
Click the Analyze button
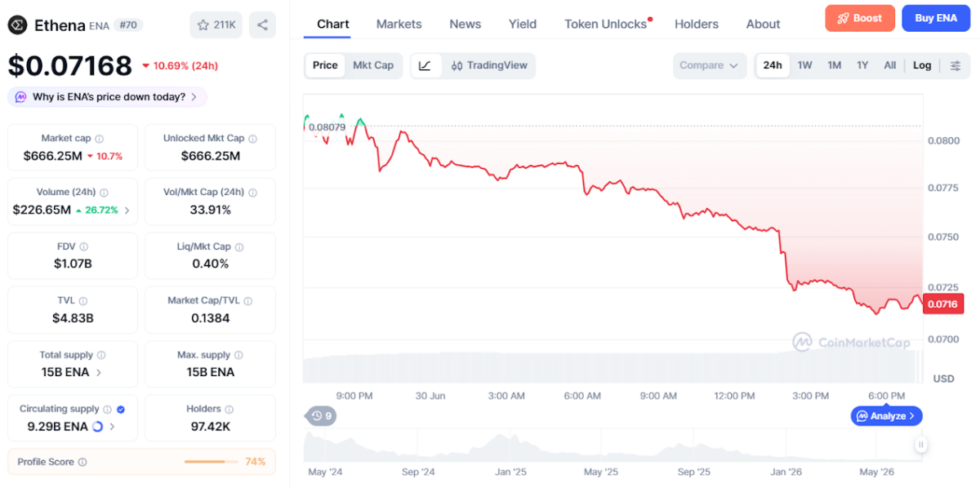pos(887,416)
